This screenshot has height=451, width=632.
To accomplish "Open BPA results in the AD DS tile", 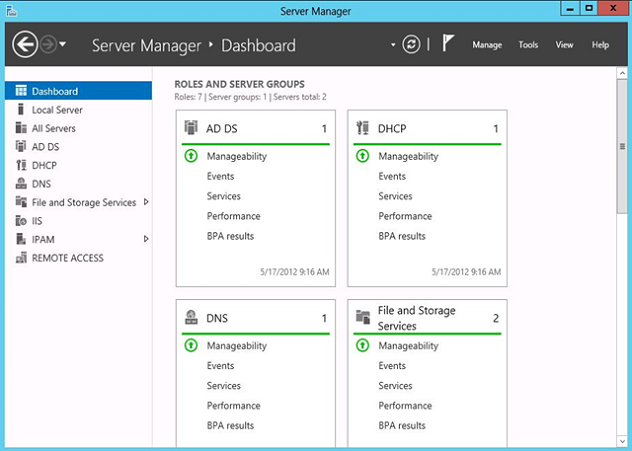I will [x=230, y=236].
